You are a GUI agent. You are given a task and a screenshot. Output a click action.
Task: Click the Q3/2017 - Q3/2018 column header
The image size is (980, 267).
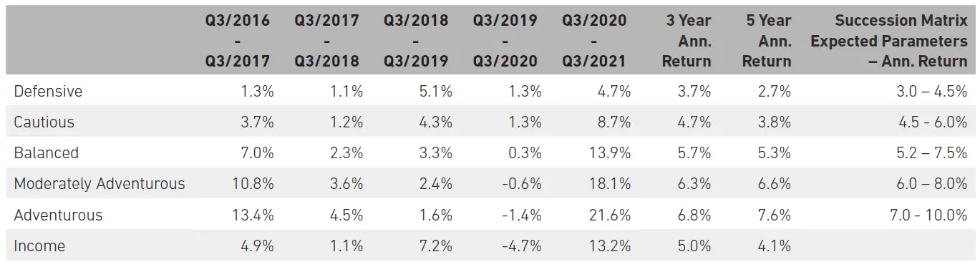(x=327, y=41)
